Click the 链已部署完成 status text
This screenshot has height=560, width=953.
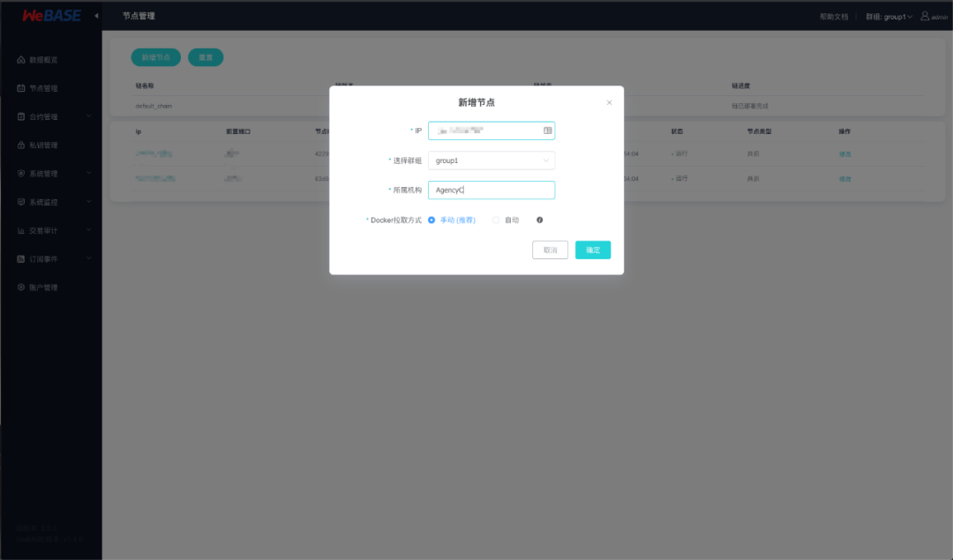(x=750, y=106)
